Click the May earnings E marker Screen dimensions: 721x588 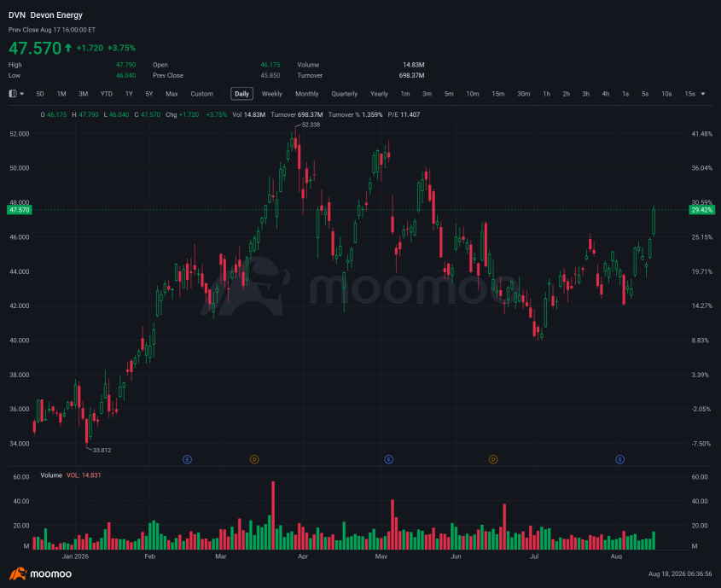(x=388, y=459)
